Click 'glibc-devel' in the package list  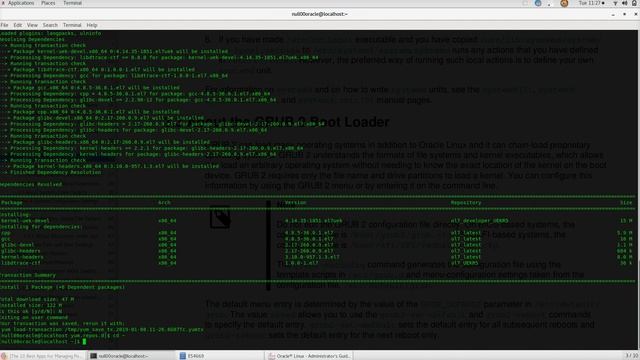tap(18, 245)
